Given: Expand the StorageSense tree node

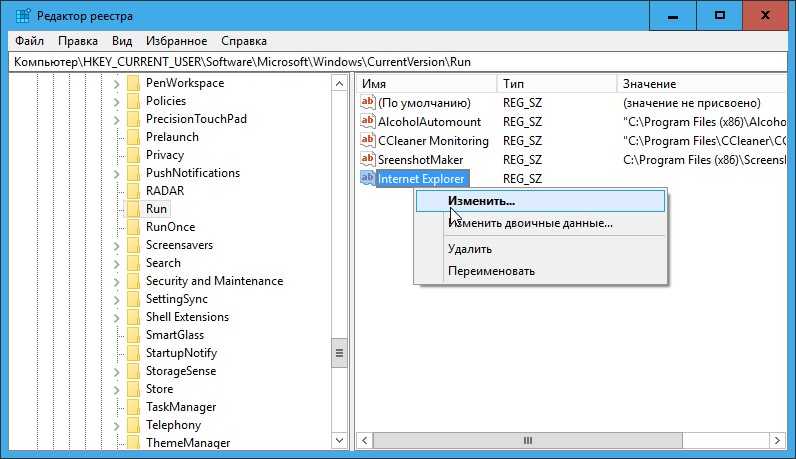Looking at the screenshot, I should tap(116, 371).
